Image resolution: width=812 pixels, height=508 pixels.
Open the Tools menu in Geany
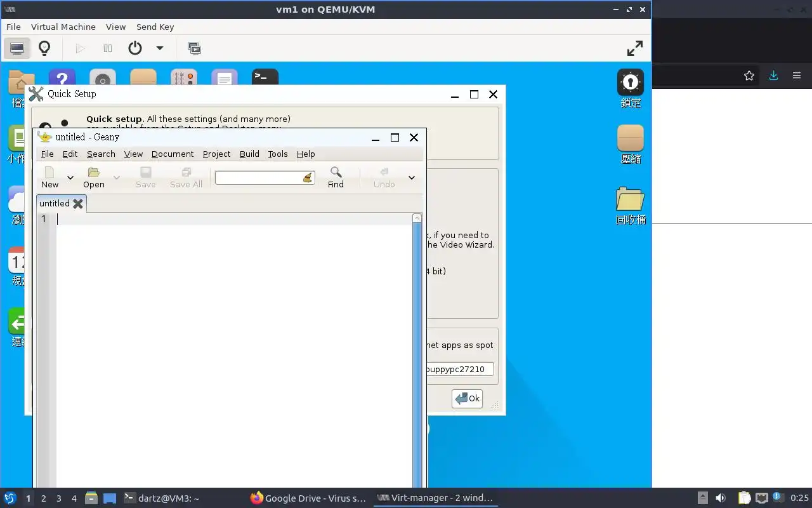[x=278, y=154]
